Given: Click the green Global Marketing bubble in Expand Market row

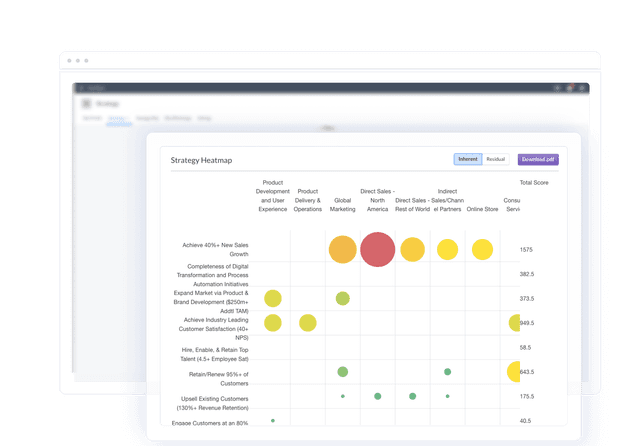Looking at the screenshot, I should tap(342, 298).
